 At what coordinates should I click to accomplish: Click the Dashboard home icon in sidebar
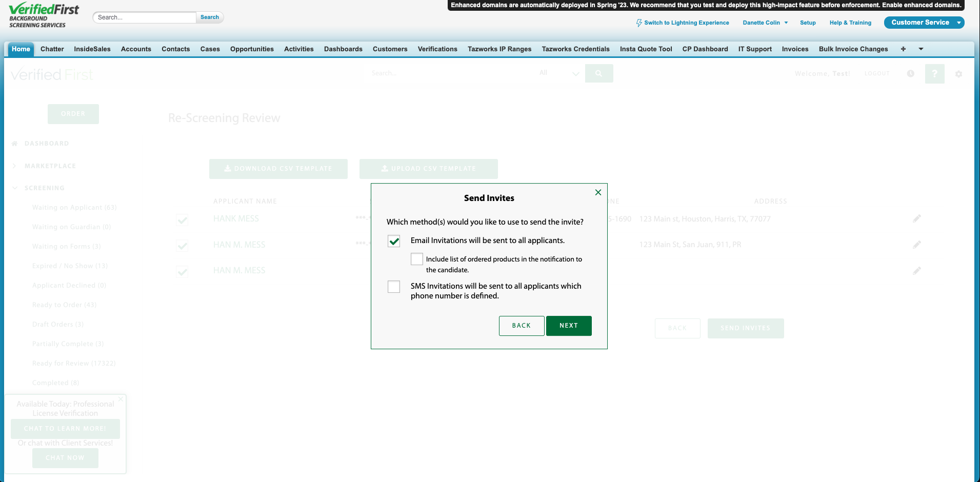tap(15, 144)
